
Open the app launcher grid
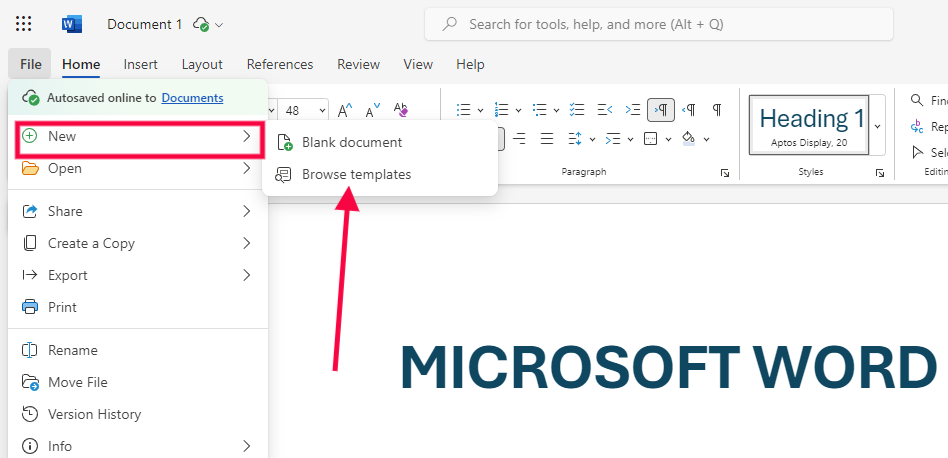pos(24,24)
